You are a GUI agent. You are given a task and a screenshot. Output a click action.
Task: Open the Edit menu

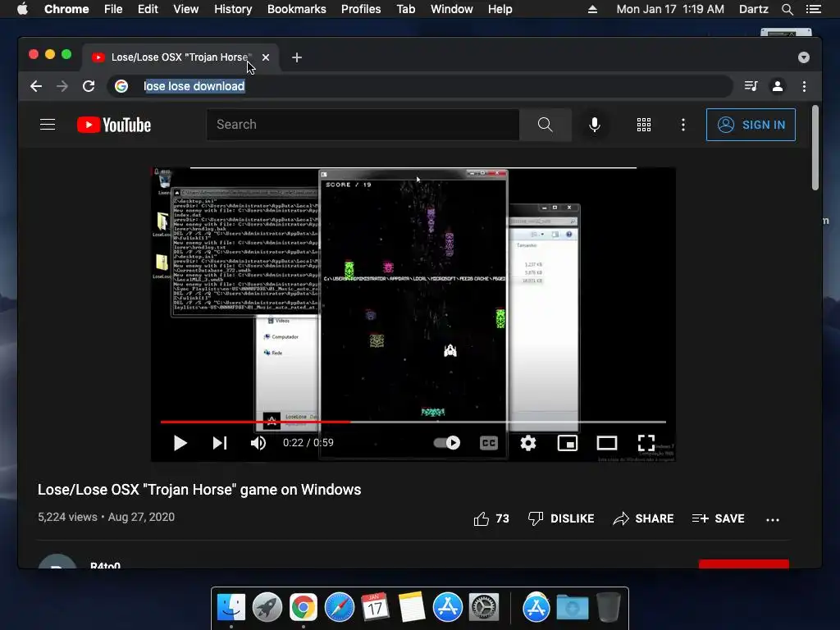(x=148, y=9)
